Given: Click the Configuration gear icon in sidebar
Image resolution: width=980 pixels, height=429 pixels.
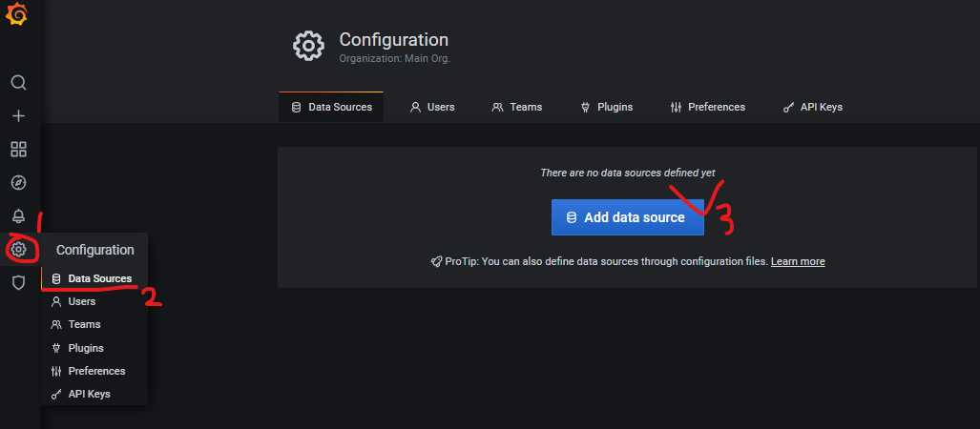Looking at the screenshot, I should pyautogui.click(x=19, y=250).
